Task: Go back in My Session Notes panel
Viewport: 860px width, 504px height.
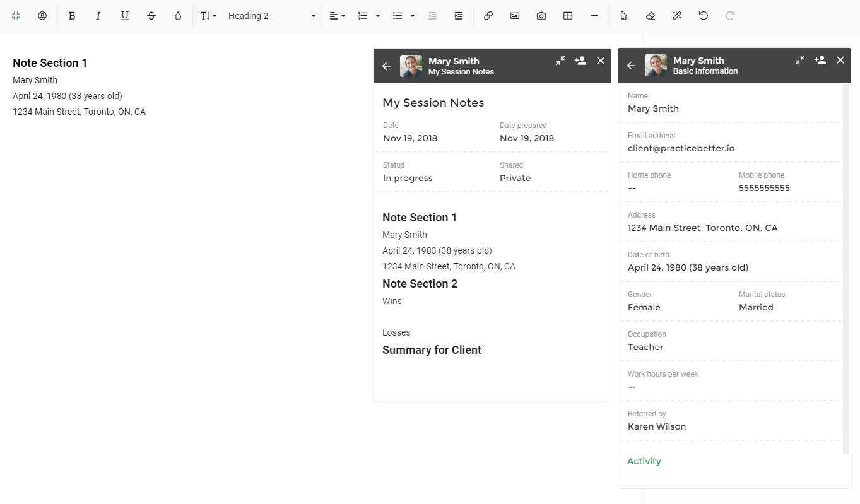Action: 386,66
